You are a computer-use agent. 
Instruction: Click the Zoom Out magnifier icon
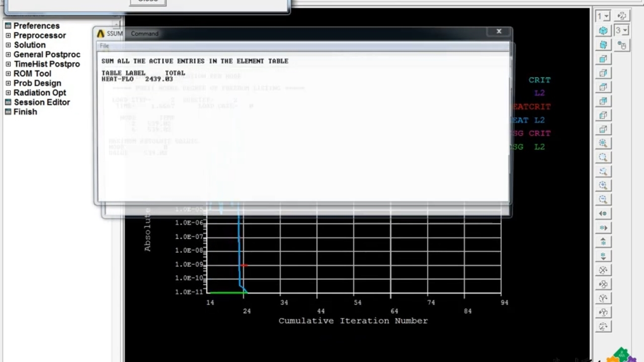pyautogui.click(x=603, y=200)
